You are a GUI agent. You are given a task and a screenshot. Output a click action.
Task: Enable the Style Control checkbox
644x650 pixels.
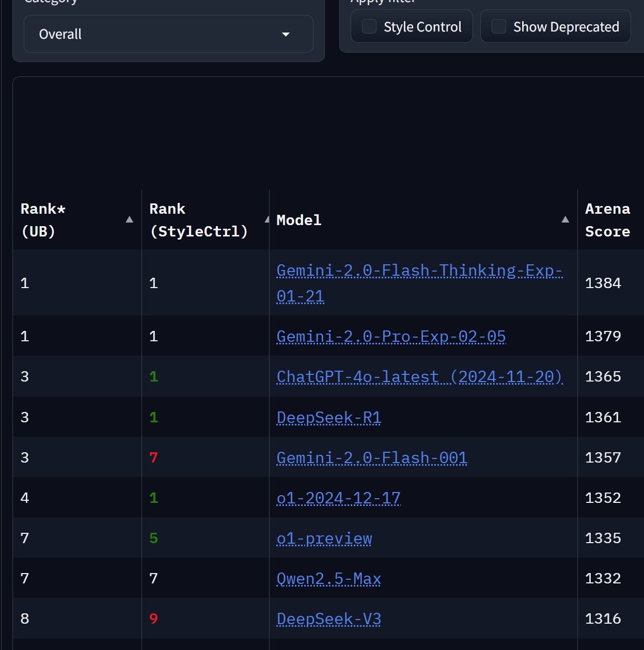(x=369, y=26)
